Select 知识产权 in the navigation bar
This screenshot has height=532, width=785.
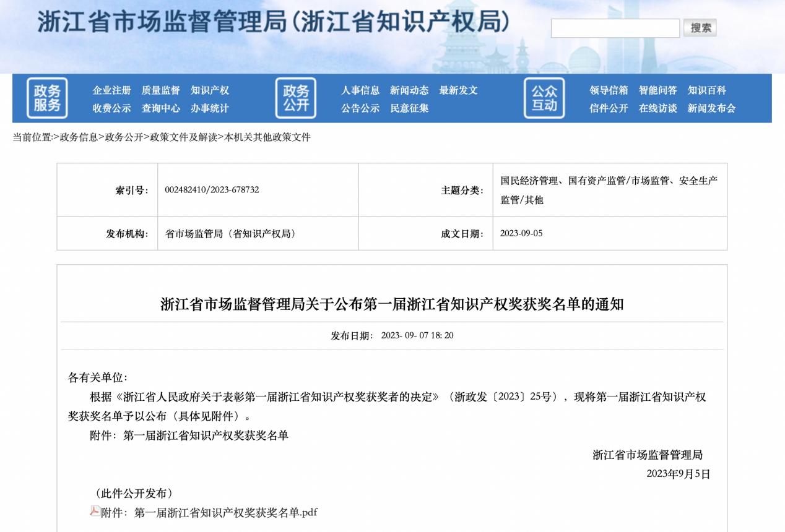(209, 90)
